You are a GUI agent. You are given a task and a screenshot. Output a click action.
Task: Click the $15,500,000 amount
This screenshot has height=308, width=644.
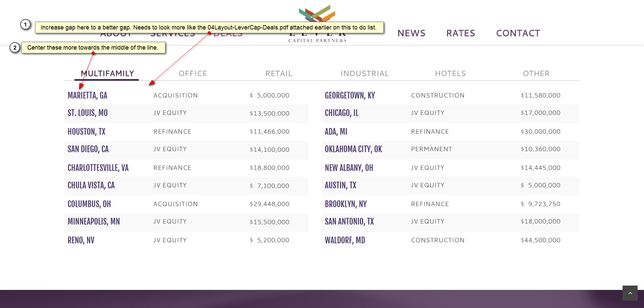[x=270, y=222]
